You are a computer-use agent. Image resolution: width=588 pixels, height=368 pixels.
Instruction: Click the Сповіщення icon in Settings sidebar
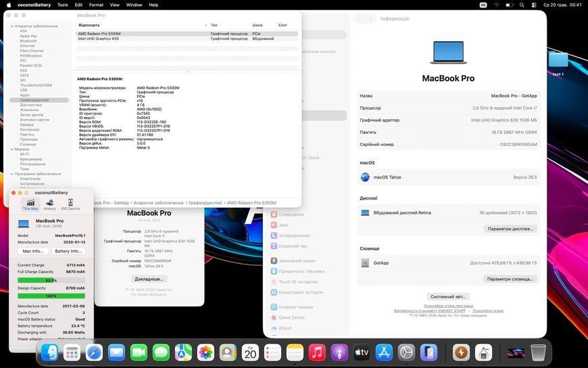tap(274, 214)
